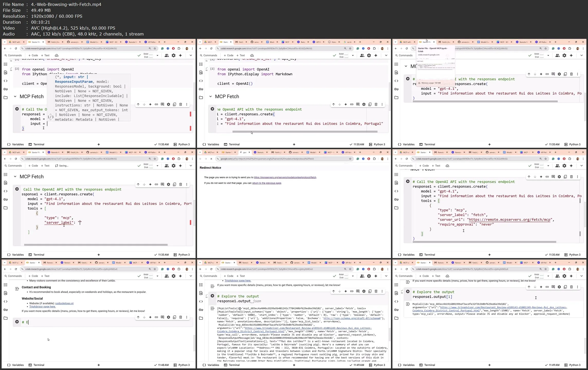Click the RAM usage bar in output[1] window
Viewport: 588px width, 370px height.
pyautogui.click(x=542, y=275)
